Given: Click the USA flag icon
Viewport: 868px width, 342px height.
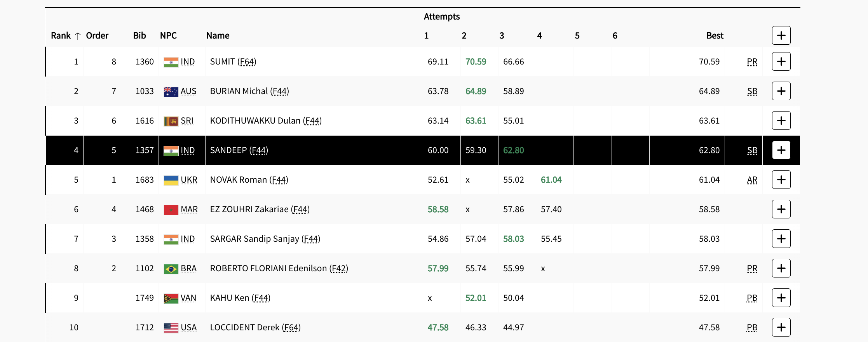Looking at the screenshot, I should click(171, 328).
